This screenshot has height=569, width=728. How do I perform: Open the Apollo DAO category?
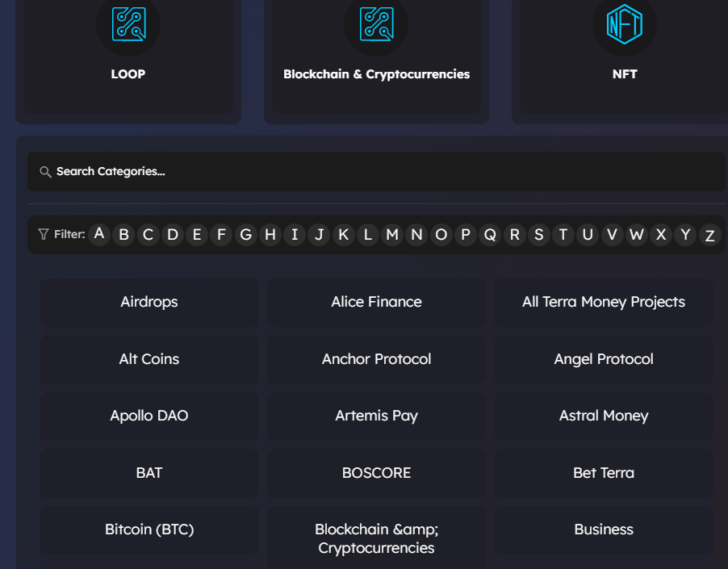[x=149, y=416]
